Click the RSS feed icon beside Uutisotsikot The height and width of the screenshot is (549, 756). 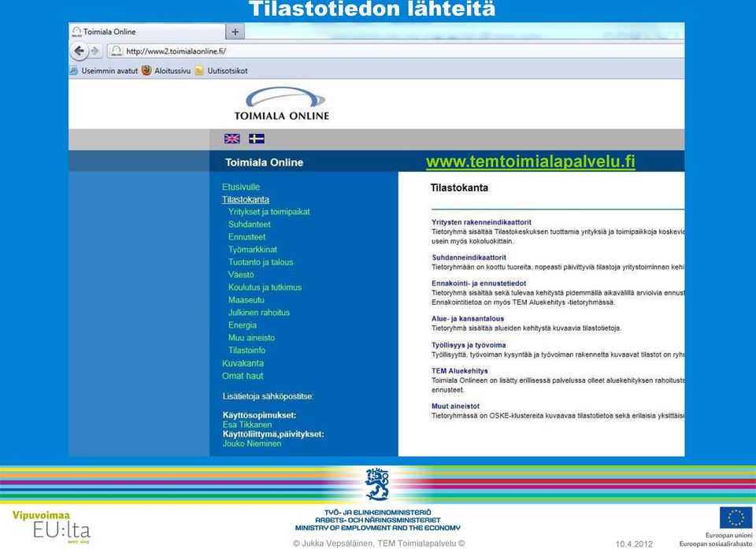(x=199, y=71)
